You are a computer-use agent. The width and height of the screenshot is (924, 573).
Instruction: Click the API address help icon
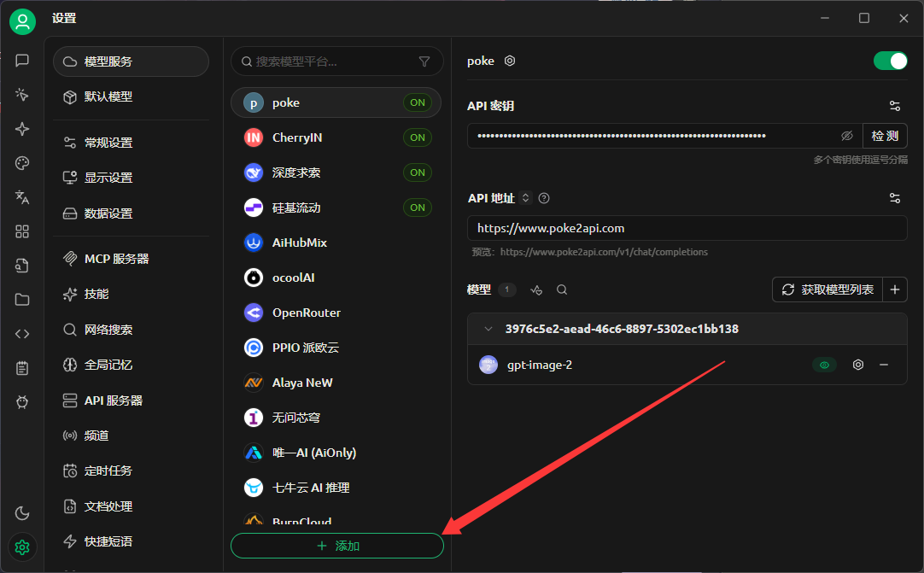[x=544, y=198]
